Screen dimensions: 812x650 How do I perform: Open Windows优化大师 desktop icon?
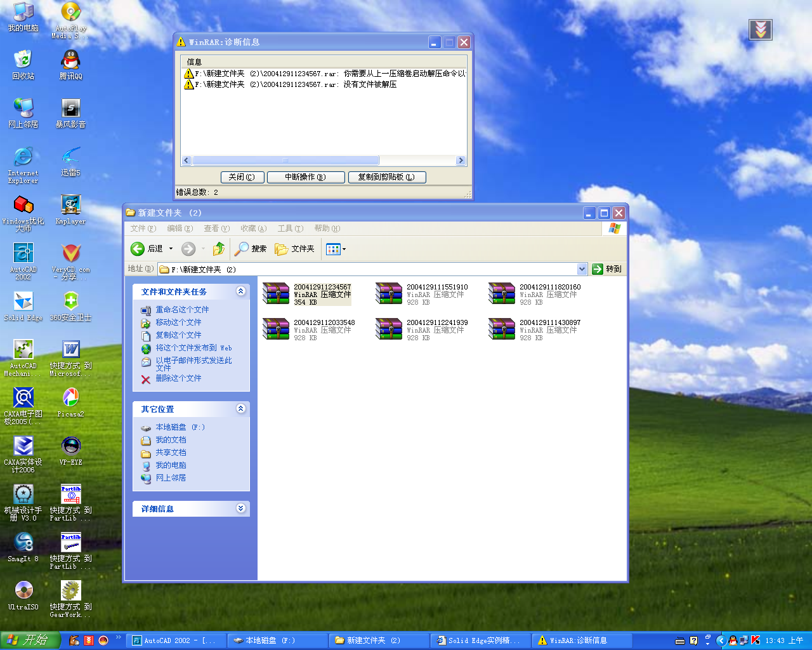(x=23, y=213)
